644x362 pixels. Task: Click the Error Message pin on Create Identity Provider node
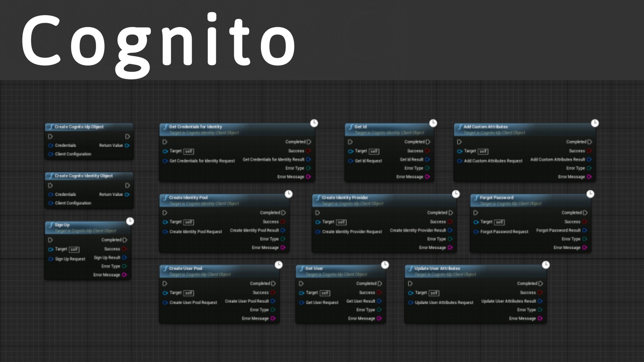pyautogui.click(x=450, y=248)
